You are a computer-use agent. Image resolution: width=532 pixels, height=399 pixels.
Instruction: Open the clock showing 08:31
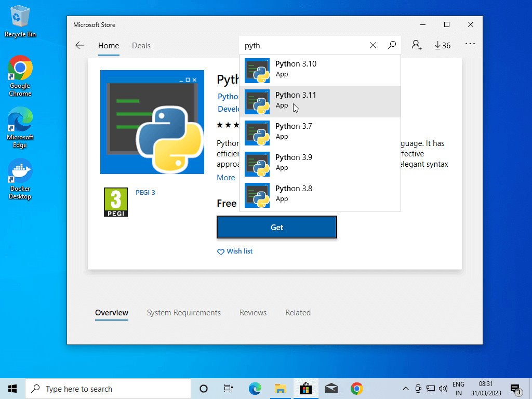click(486, 389)
